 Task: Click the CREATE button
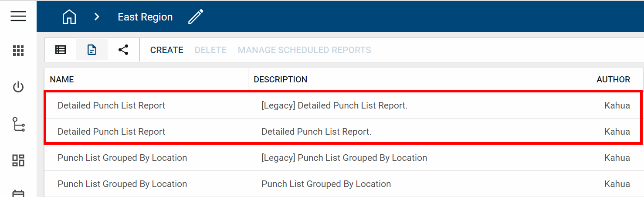(166, 50)
